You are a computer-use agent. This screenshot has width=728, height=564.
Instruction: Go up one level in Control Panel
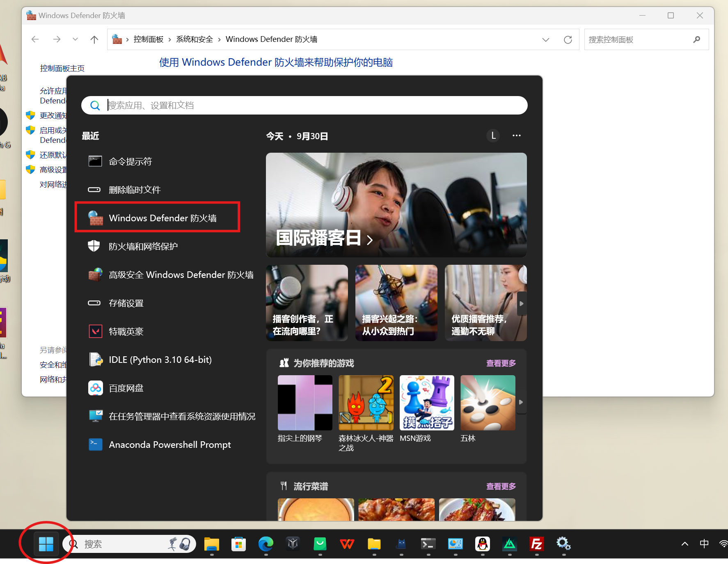(94, 39)
